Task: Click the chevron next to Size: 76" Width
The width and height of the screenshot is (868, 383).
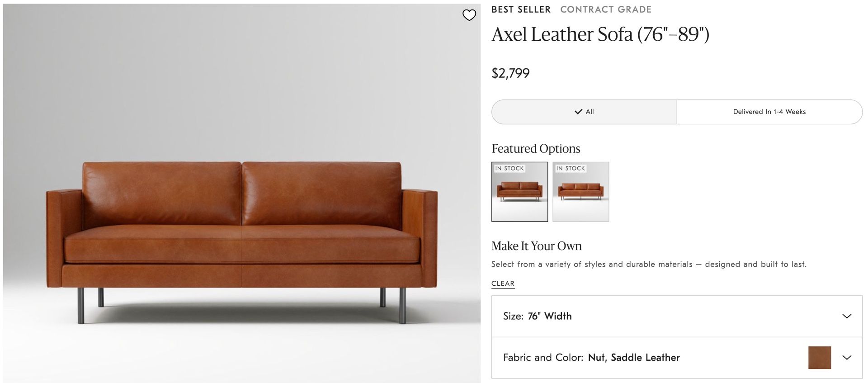Action: tap(847, 317)
